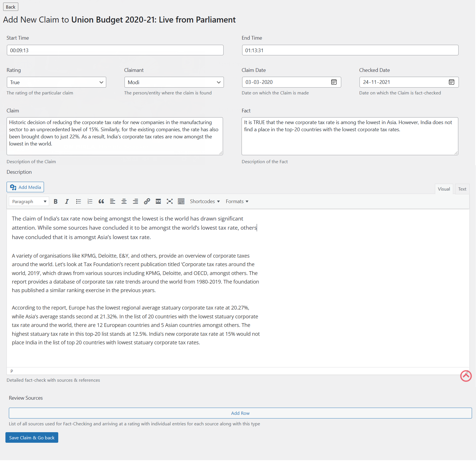Click paragraph starting 'According to the report'
This screenshot has height=461, width=476.
click(136, 325)
